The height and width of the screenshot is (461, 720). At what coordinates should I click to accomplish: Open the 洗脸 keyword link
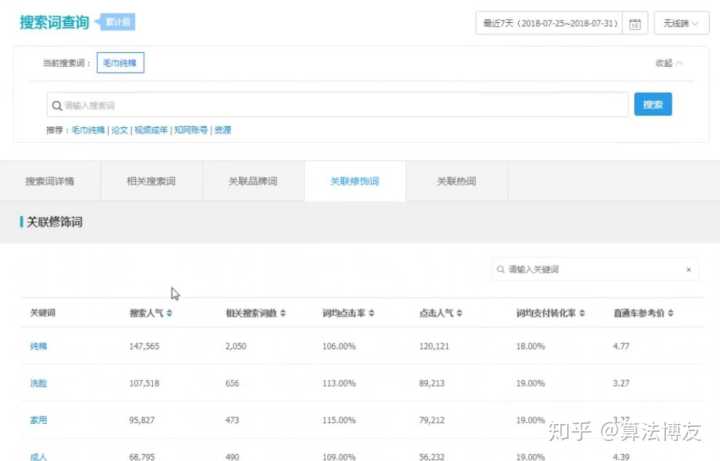pyautogui.click(x=39, y=382)
